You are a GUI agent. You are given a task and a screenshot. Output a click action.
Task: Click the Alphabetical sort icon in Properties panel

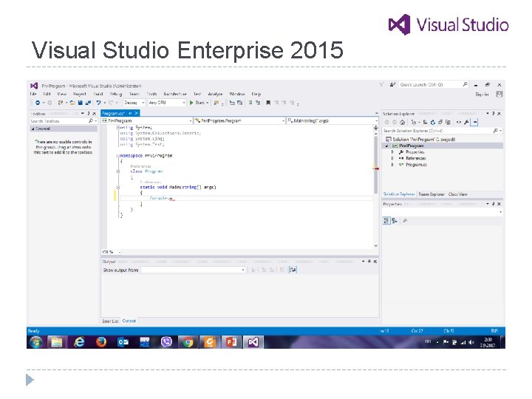click(395, 221)
